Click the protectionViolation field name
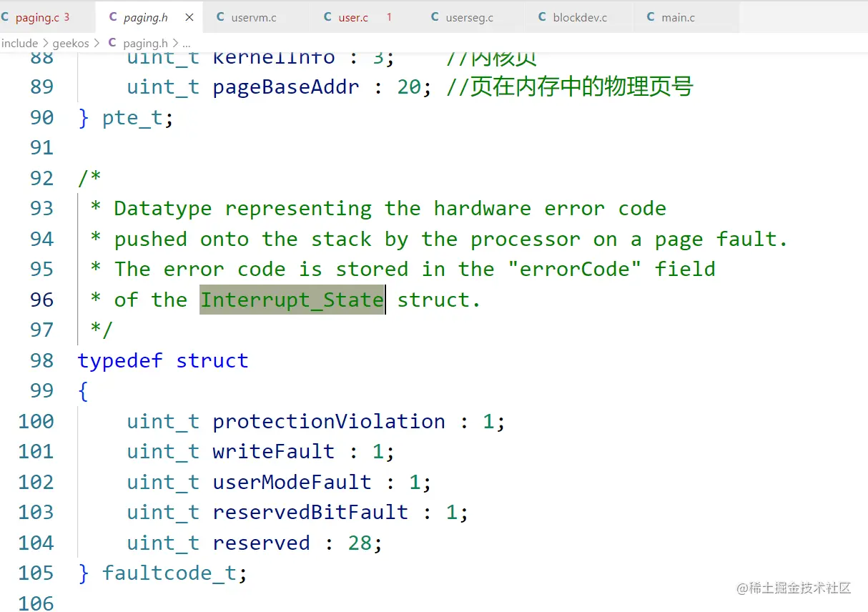Viewport: 868px width, 612px height. [329, 421]
